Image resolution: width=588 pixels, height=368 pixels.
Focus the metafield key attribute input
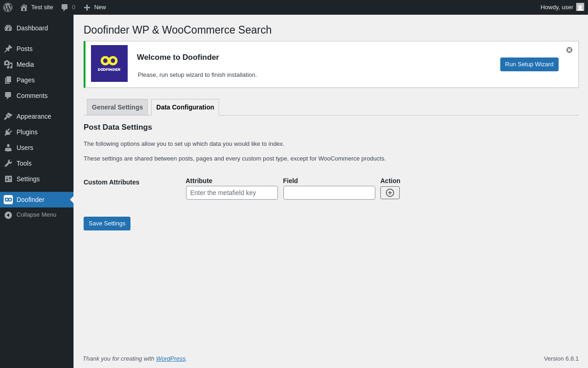coord(232,193)
